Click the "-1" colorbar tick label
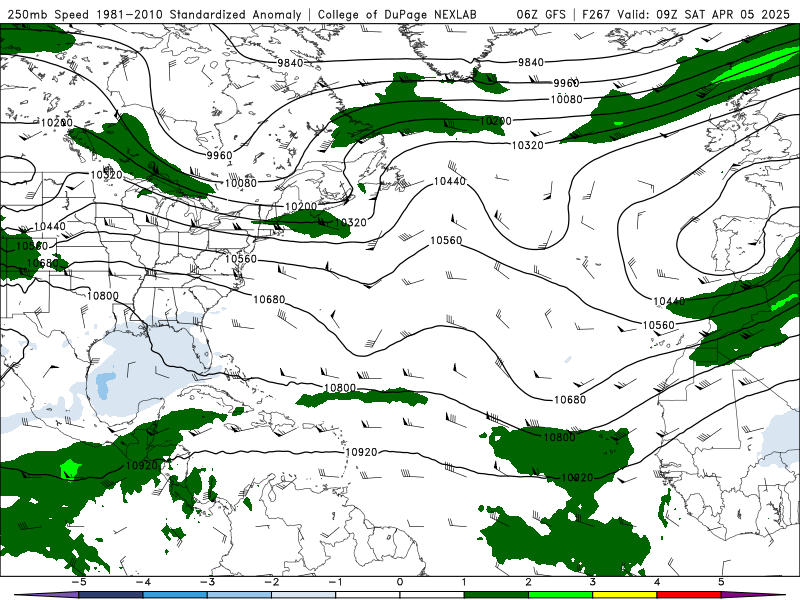 335,582
